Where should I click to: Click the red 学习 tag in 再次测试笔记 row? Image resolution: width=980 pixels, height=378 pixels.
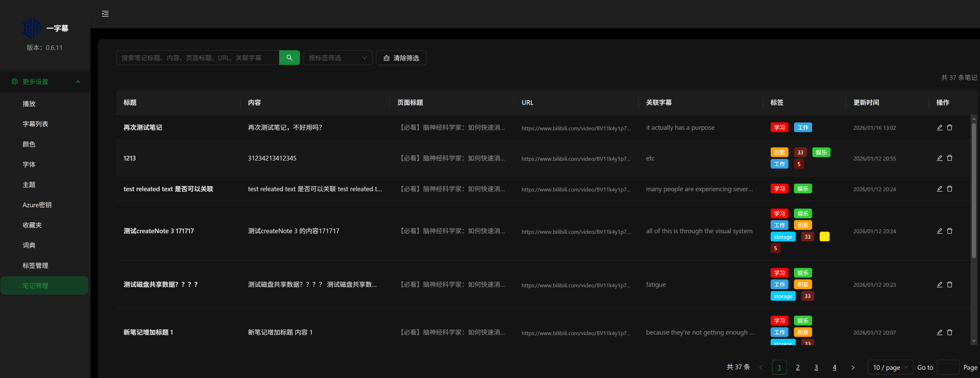point(779,128)
